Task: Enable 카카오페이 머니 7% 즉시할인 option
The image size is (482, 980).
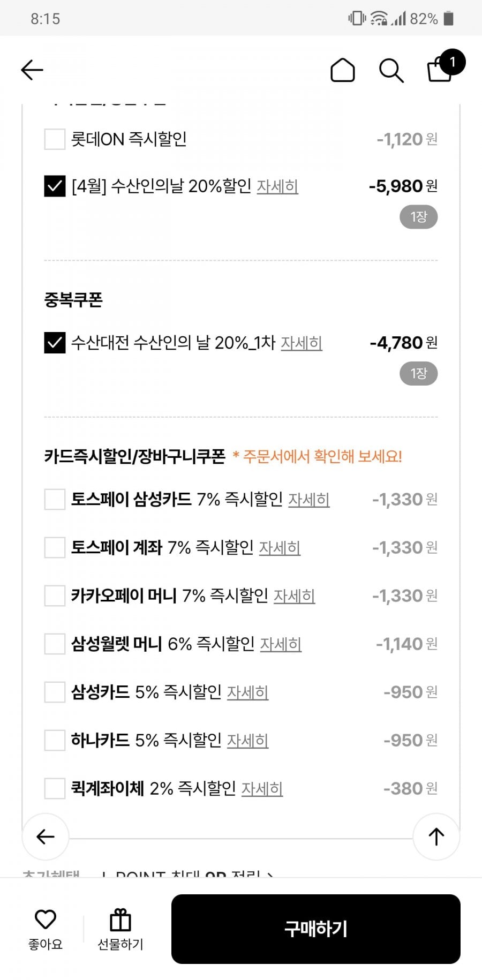Action: tap(55, 596)
